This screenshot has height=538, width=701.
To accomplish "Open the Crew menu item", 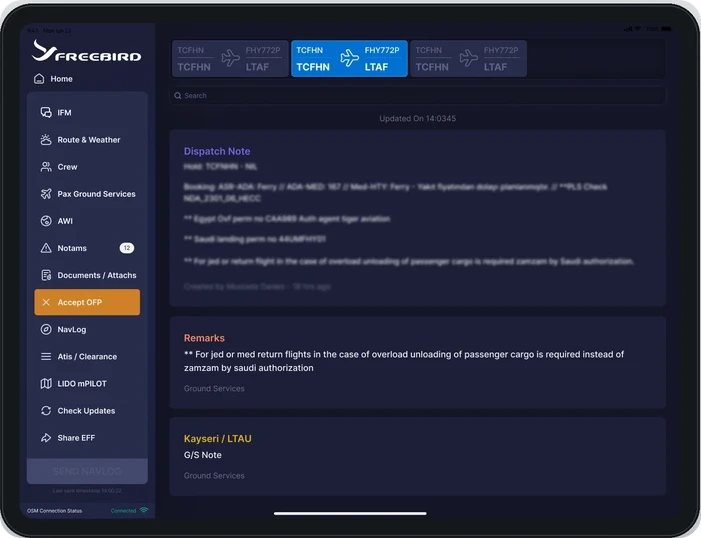I will pos(87,167).
